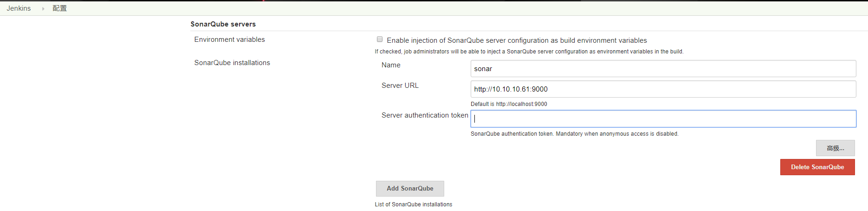Viewport: 868px width, 211px height.
Task: Click the 'Server URL' field label
Action: (400, 86)
